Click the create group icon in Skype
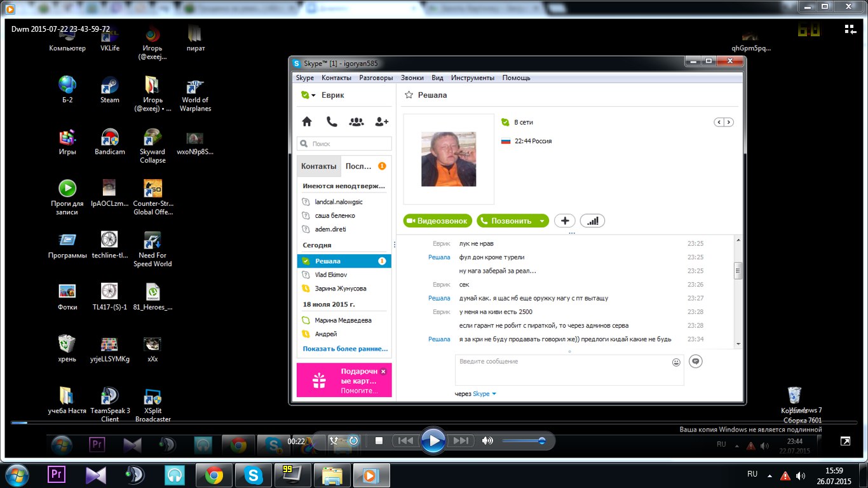Image resolution: width=868 pixels, height=488 pixels. click(x=356, y=121)
